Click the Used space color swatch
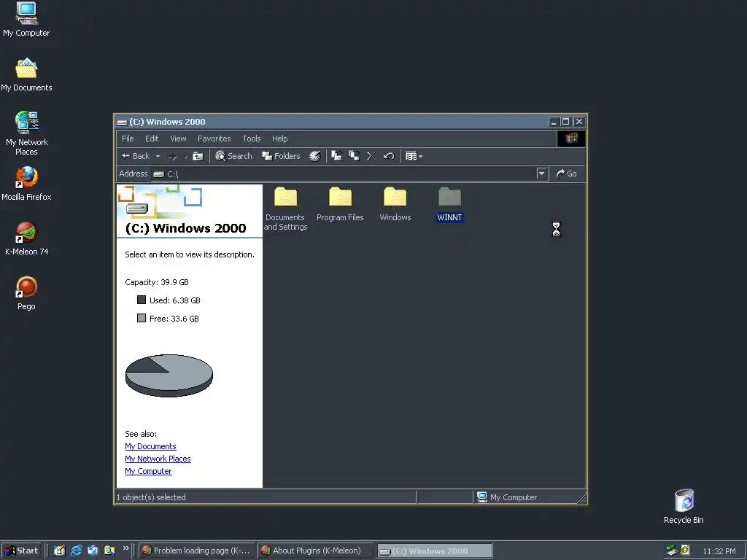 tap(142, 300)
